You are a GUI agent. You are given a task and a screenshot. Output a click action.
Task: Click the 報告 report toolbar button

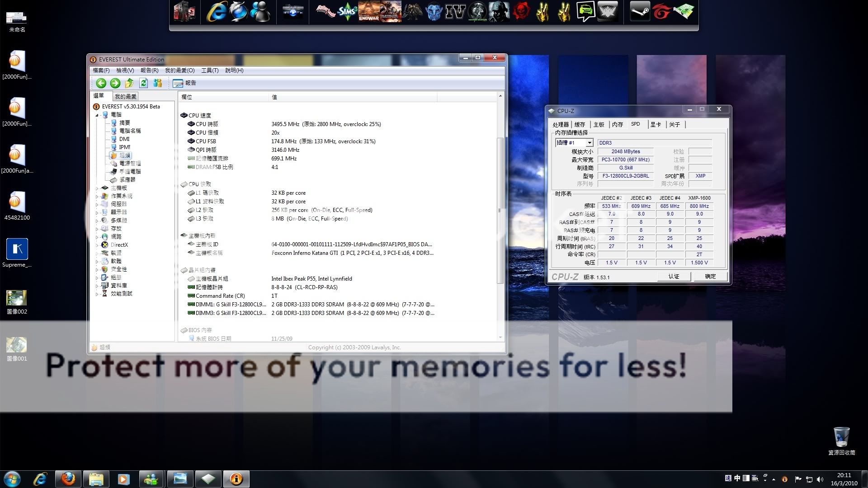pos(184,83)
